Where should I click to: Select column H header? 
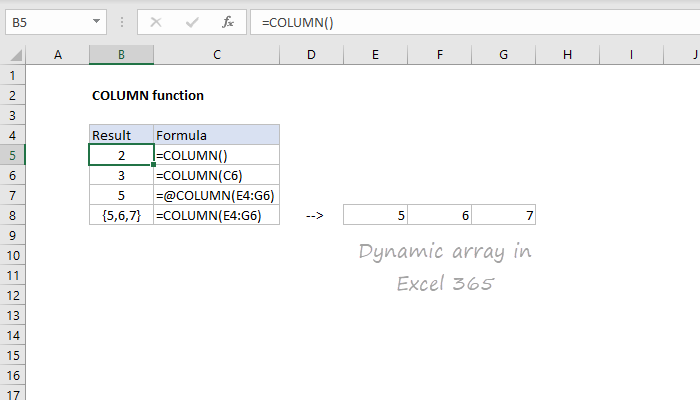pyautogui.click(x=567, y=55)
